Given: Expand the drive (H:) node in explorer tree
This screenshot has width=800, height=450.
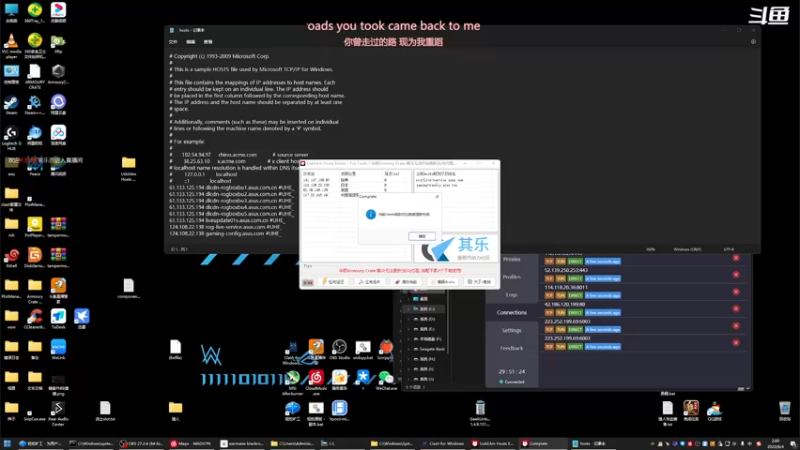Looking at the screenshot, I should click(409, 359).
